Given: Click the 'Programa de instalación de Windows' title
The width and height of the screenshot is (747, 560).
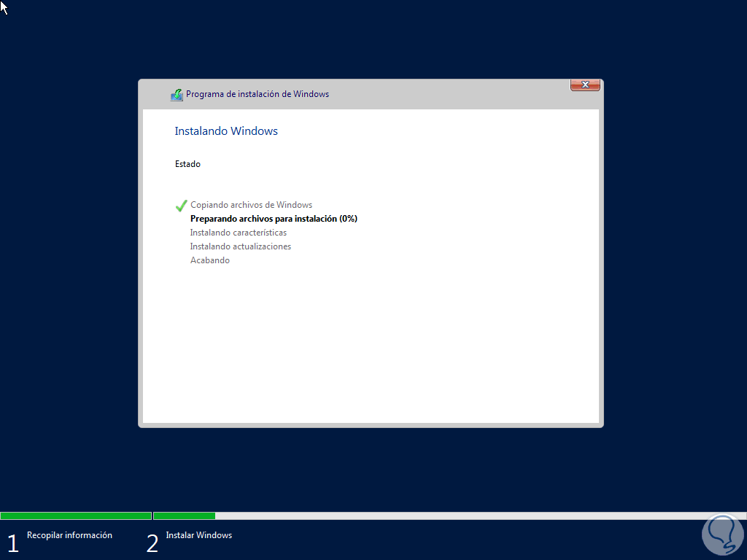Looking at the screenshot, I should [x=258, y=94].
